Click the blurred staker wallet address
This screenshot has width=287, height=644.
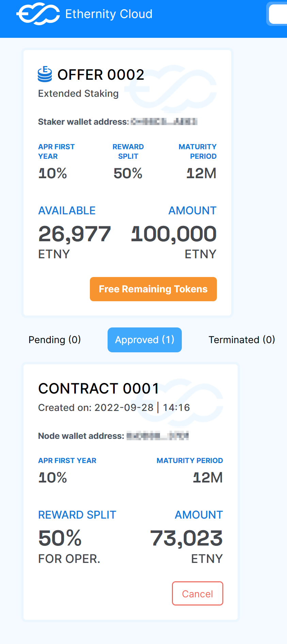164,122
